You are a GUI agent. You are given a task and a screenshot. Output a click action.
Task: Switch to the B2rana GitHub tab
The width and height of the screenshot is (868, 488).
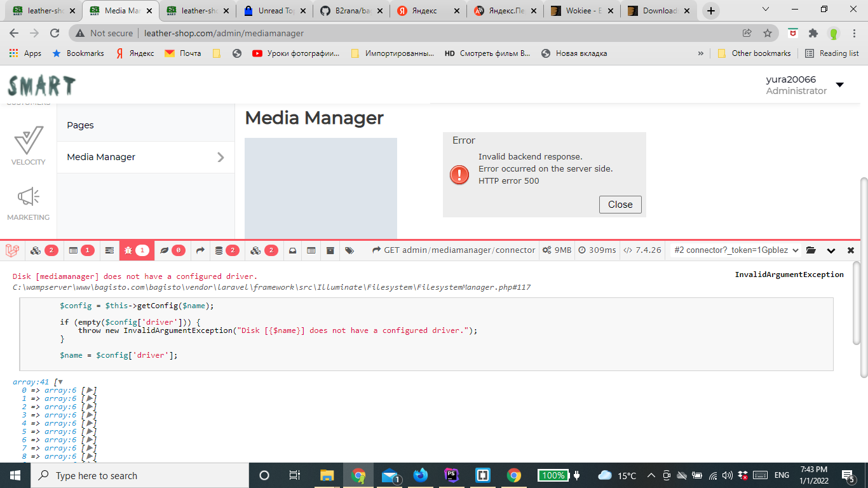point(351,11)
